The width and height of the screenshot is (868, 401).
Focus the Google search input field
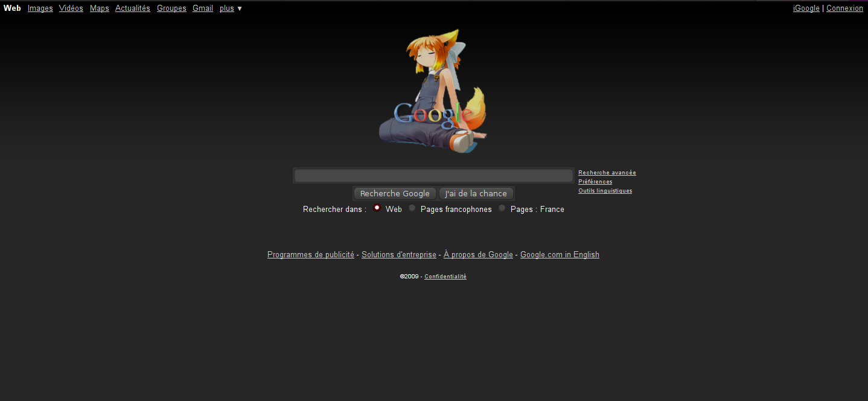tap(433, 176)
